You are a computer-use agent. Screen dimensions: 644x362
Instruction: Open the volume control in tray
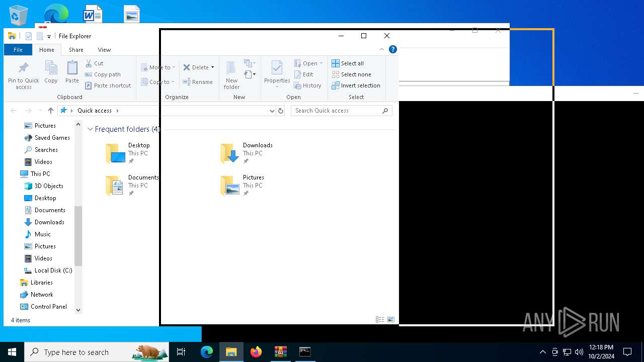coord(579,352)
